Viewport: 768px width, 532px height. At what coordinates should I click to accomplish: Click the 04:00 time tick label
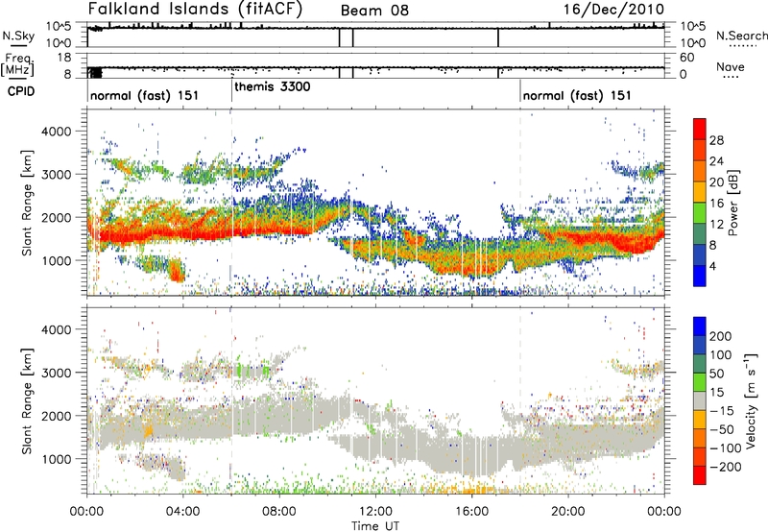tap(183, 512)
